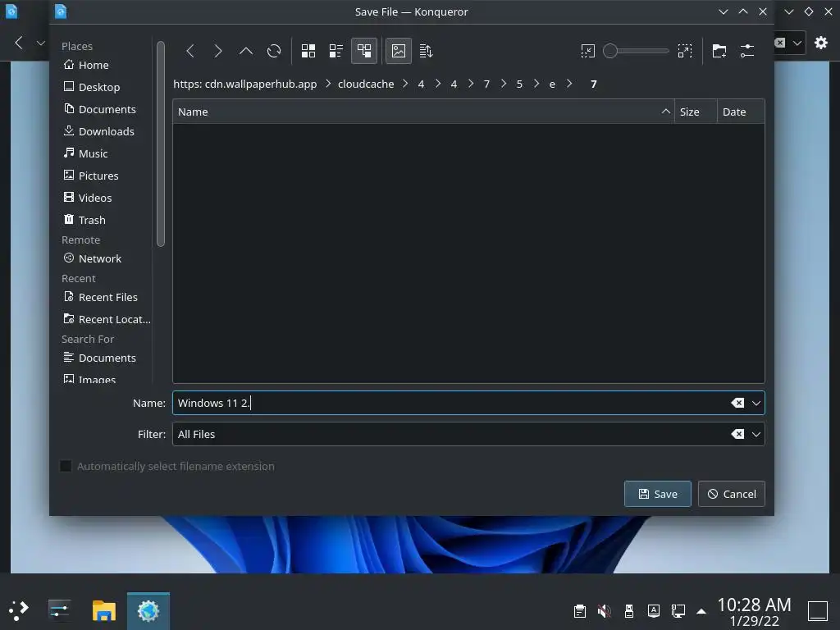Click the zoom out icon left of slider
Image resolution: width=840 pixels, height=630 pixels.
(x=587, y=51)
